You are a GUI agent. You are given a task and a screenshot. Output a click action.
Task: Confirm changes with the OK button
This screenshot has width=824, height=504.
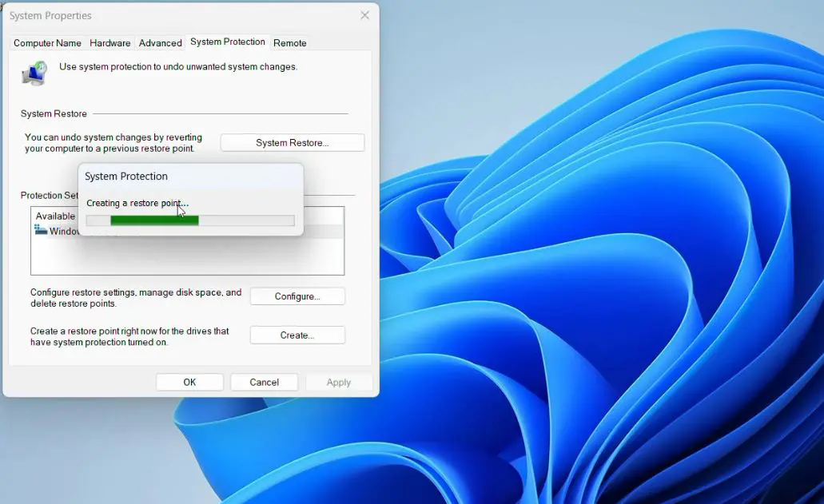189,382
